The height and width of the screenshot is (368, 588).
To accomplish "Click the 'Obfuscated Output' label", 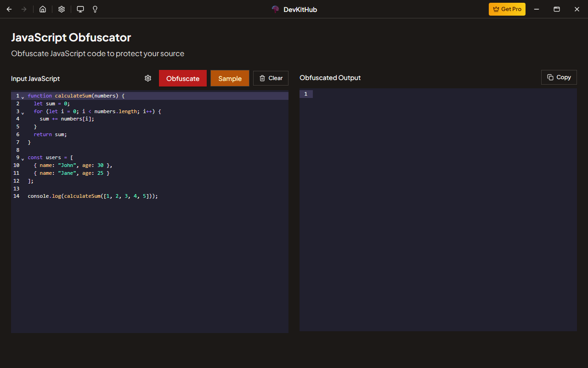I will click(330, 78).
